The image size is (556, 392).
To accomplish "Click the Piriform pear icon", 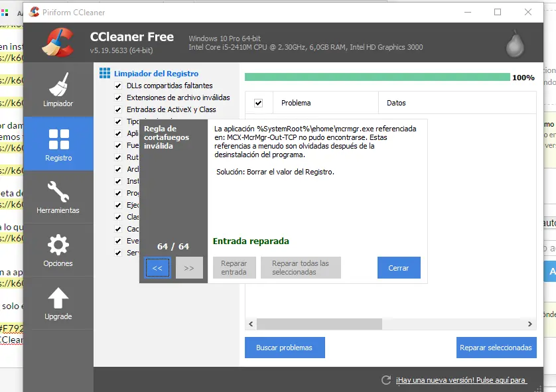I will pyautogui.click(x=515, y=44).
